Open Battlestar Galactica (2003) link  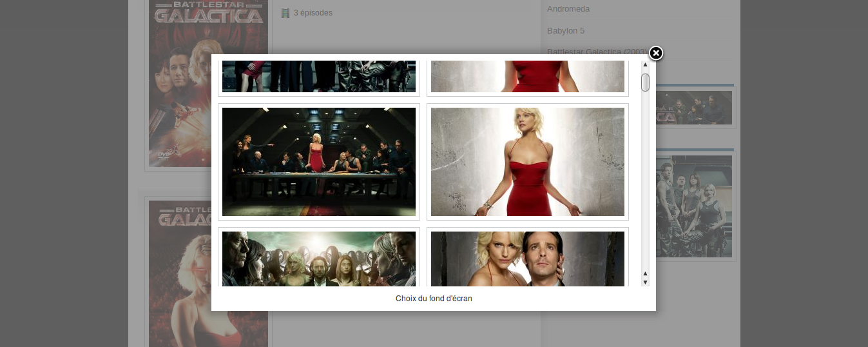[597, 52]
